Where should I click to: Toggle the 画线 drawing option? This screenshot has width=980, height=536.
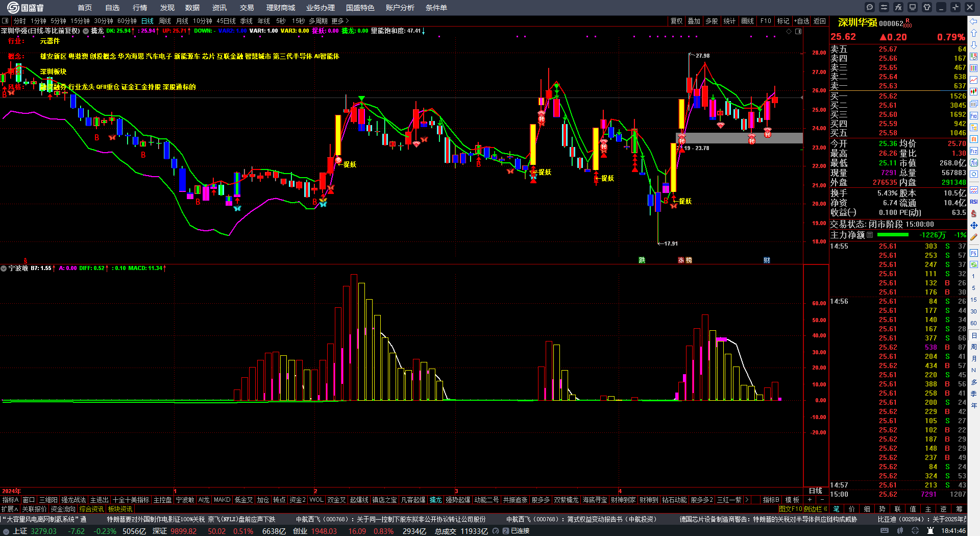[x=747, y=21]
